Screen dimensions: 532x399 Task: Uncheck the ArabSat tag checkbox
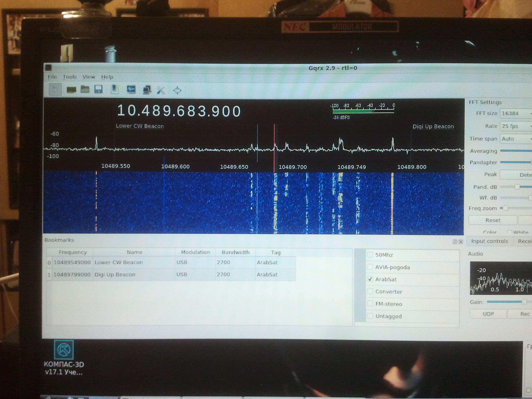coord(370,279)
